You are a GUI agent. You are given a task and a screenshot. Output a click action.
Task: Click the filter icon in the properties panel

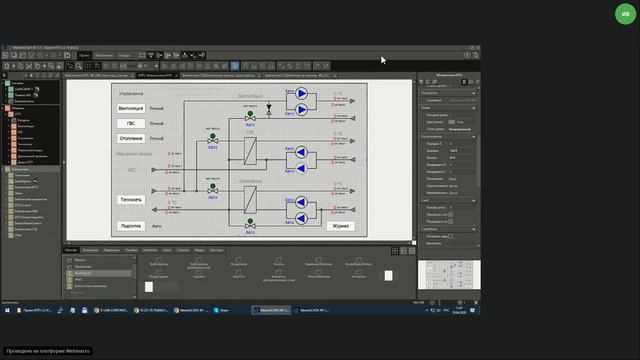(x=421, y=82)
